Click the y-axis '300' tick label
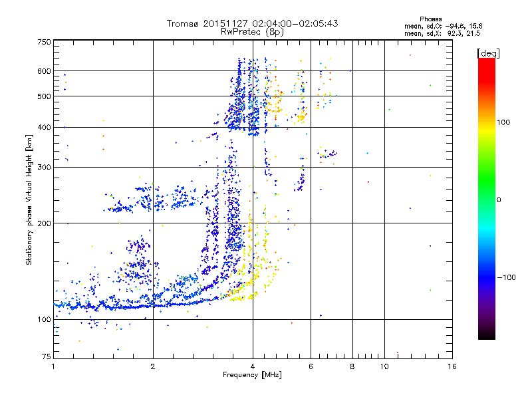532x399 pixels. [44, 168]
